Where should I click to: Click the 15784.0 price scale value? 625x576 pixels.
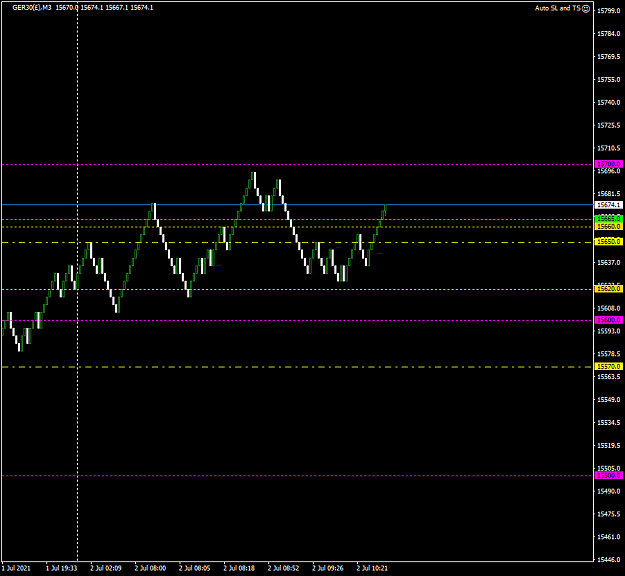pyautogui.click(x=609, y=34)
